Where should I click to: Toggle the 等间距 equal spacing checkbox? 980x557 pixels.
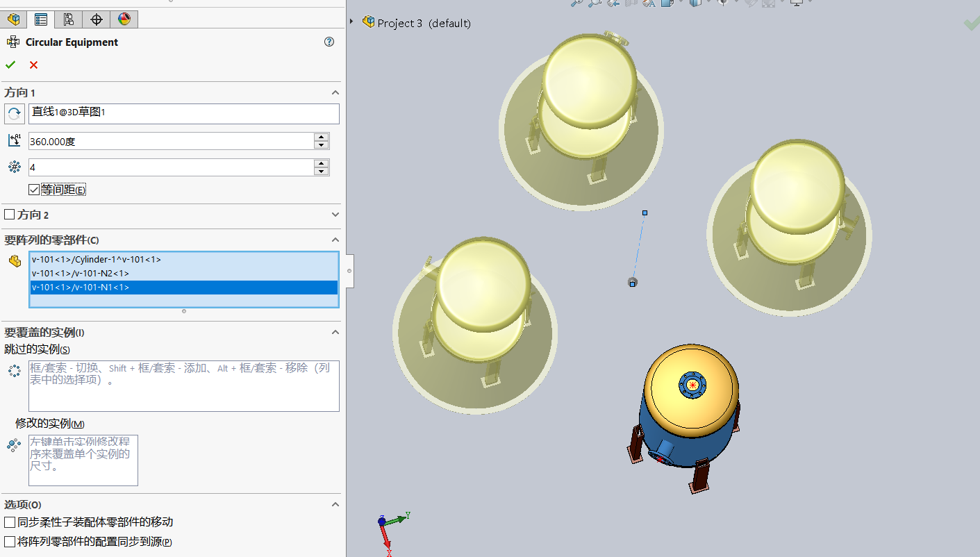click(x=33, y=190)
